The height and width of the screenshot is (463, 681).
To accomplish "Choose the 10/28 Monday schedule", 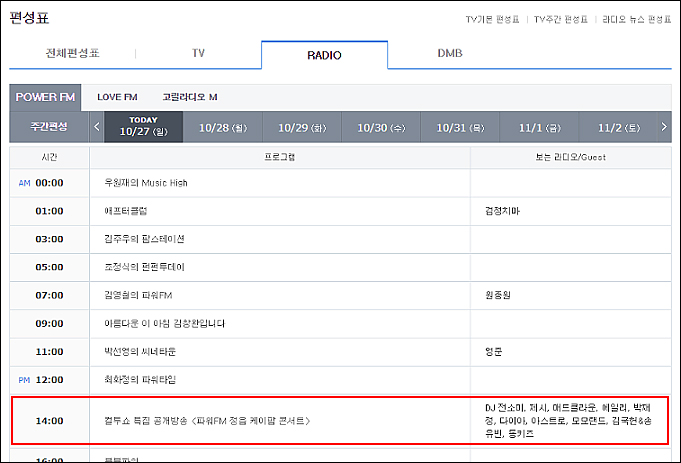I will pyautogui.click(x=223, y=128).
